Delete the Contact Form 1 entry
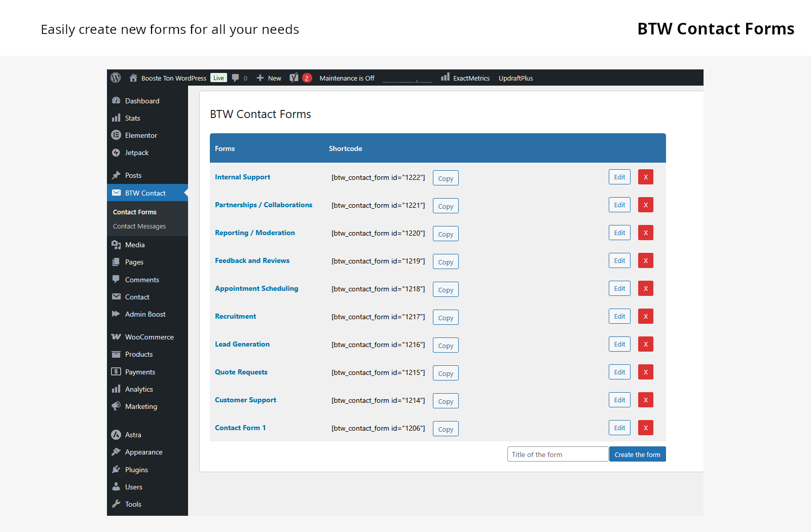The height and width of the screenshot is (532, 811). [646, 428]
